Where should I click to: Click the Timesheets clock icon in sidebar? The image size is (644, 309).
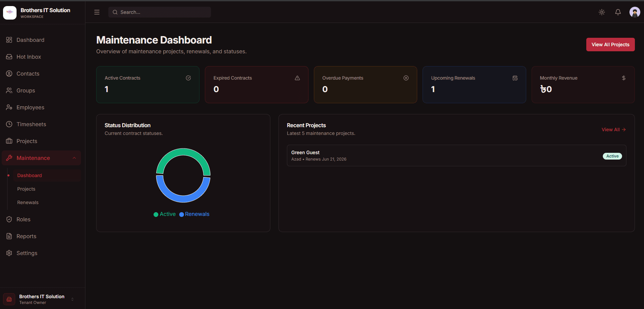coord(9,124)
